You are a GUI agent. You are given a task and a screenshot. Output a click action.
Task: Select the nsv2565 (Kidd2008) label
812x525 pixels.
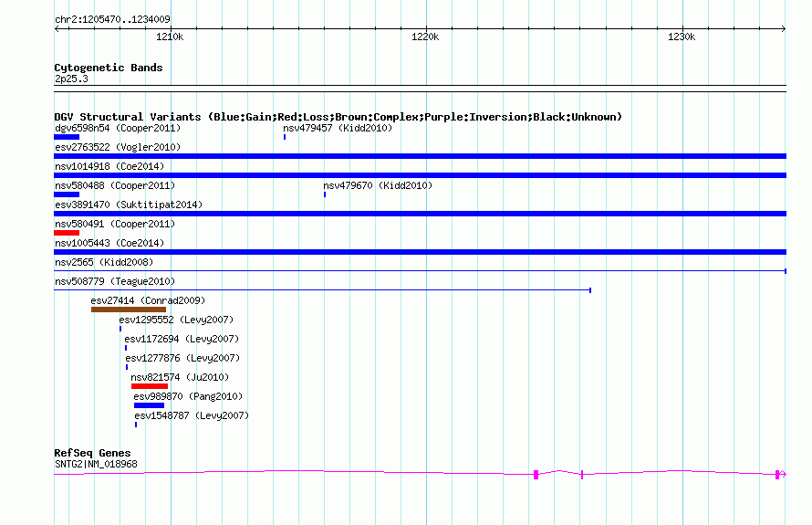pos(104,262)
